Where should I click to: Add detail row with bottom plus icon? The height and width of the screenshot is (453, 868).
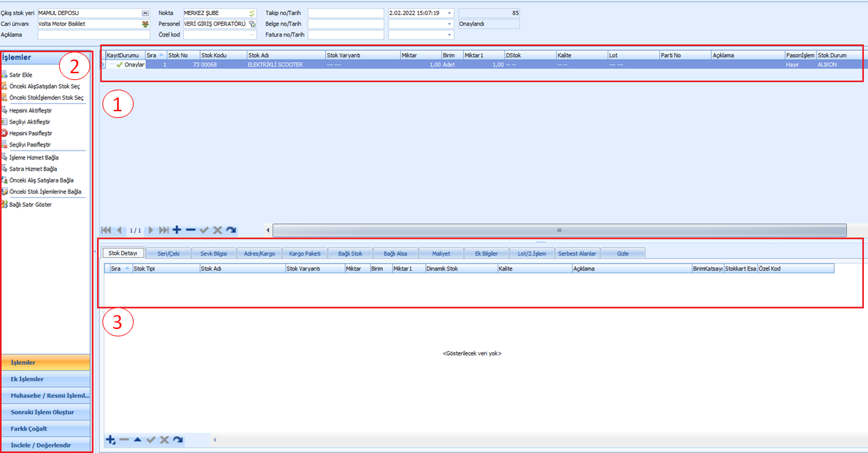[111, 439]
